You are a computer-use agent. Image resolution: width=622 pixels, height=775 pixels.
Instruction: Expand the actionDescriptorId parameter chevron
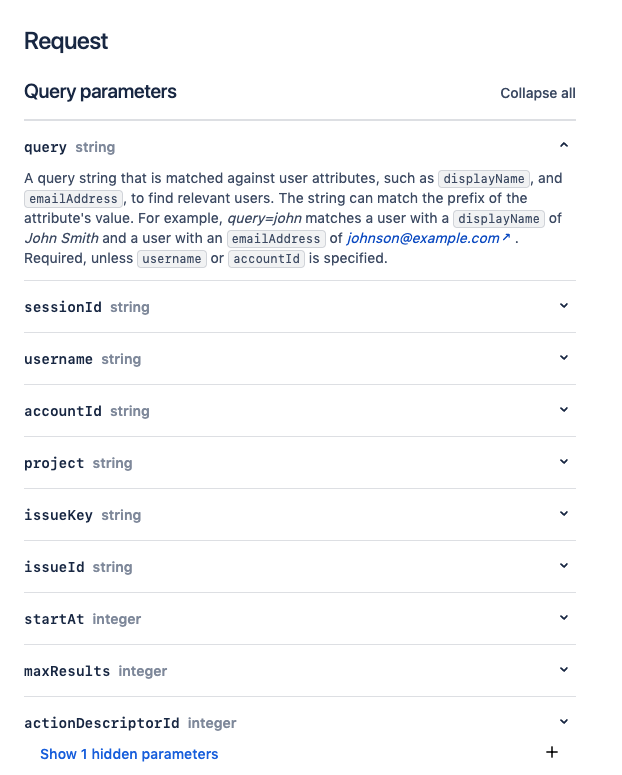(x=564, y=722)
